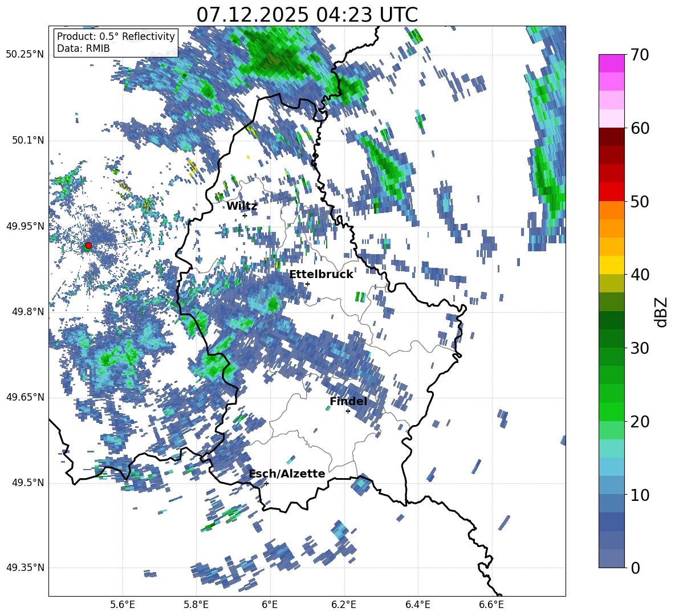This screenshot has width=675, height=616.
Task: Click the 6.6°E longitude label
Action: click(x=491, y=605)
